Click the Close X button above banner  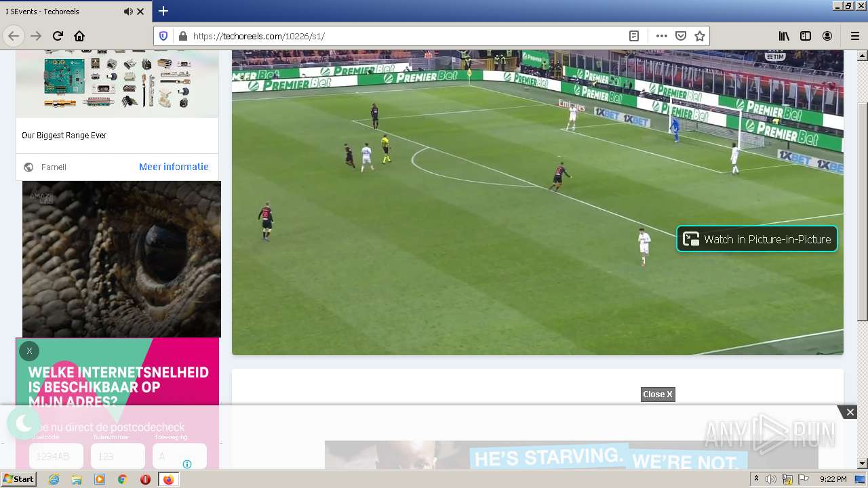coord(658,394)
